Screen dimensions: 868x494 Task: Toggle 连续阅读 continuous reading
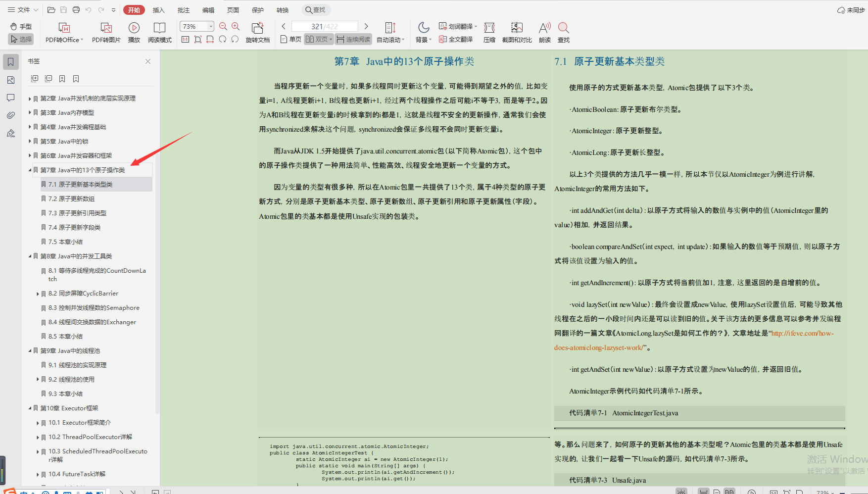353,39
